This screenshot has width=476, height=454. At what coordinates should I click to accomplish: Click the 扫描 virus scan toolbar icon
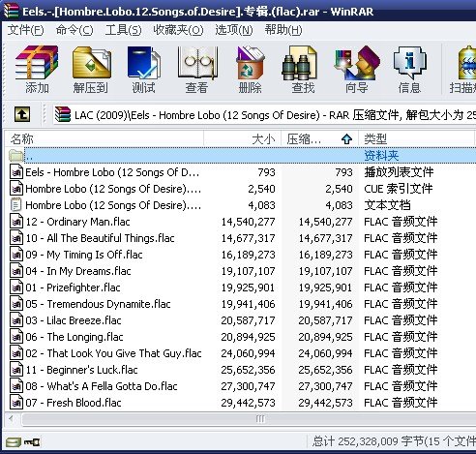467,63
